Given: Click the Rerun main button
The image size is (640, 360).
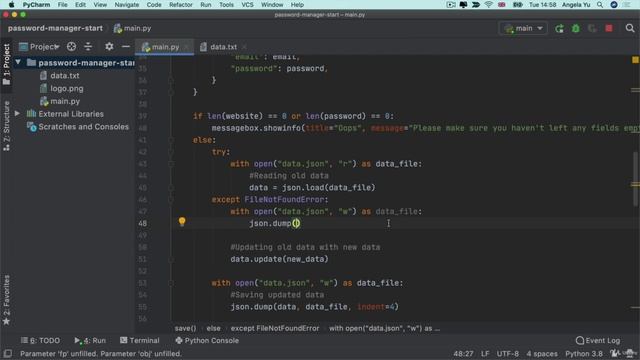Looking at the screenshot, I should (559, 29).
